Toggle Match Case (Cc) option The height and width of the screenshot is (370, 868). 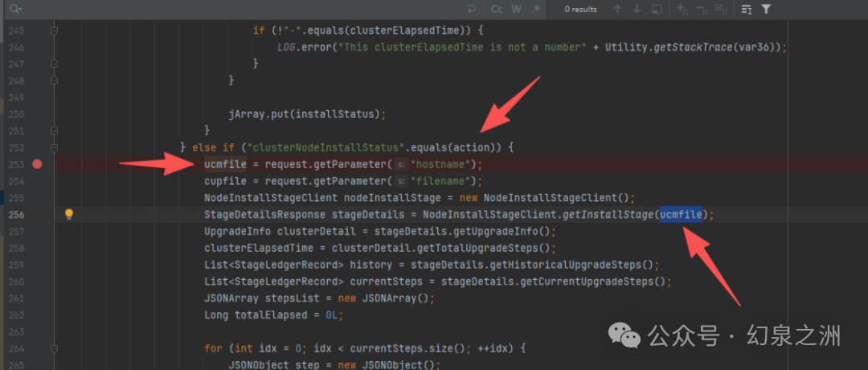point(497,9)
